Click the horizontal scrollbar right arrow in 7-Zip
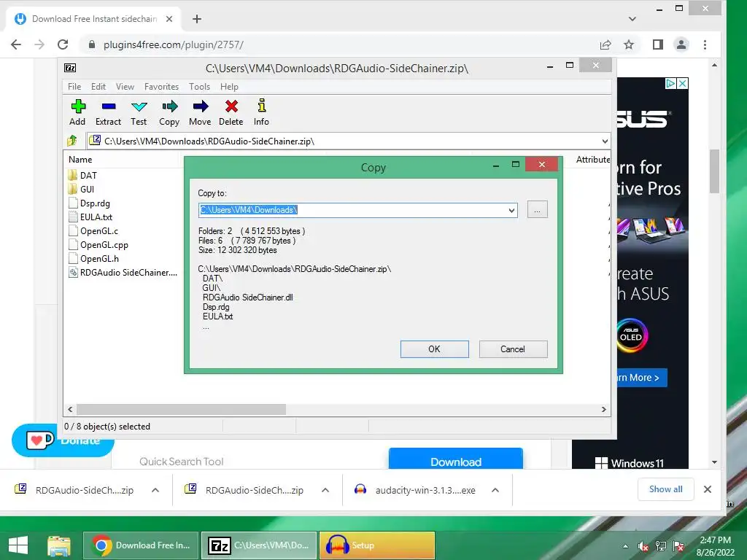Image resolution: width=747 pixels, height=560 pixels. 603,410
